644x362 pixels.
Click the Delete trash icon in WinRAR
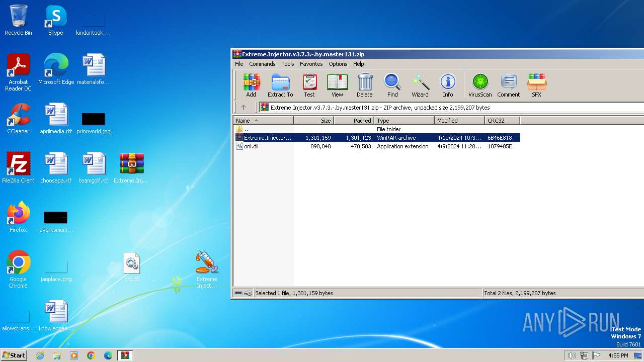365,85
